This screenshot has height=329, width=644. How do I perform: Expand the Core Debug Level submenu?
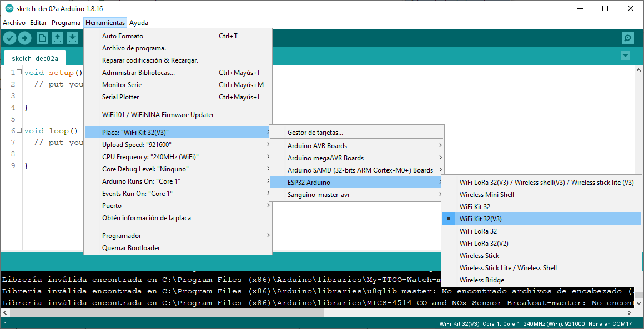tap(178, 169)
